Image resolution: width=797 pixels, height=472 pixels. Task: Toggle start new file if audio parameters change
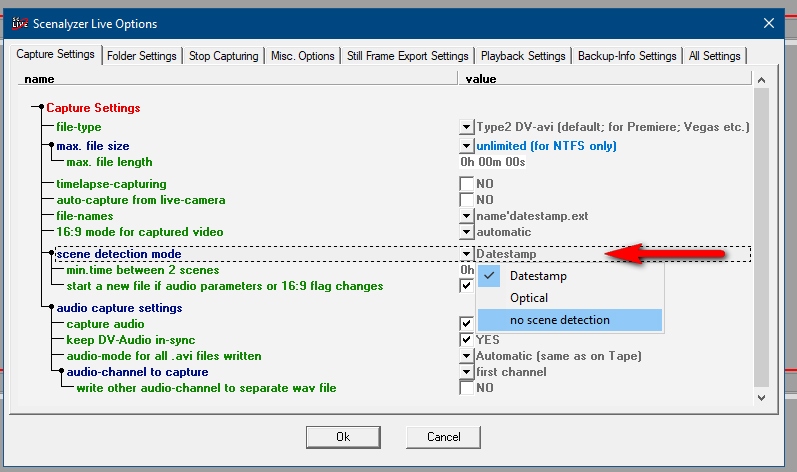point(466,286)
